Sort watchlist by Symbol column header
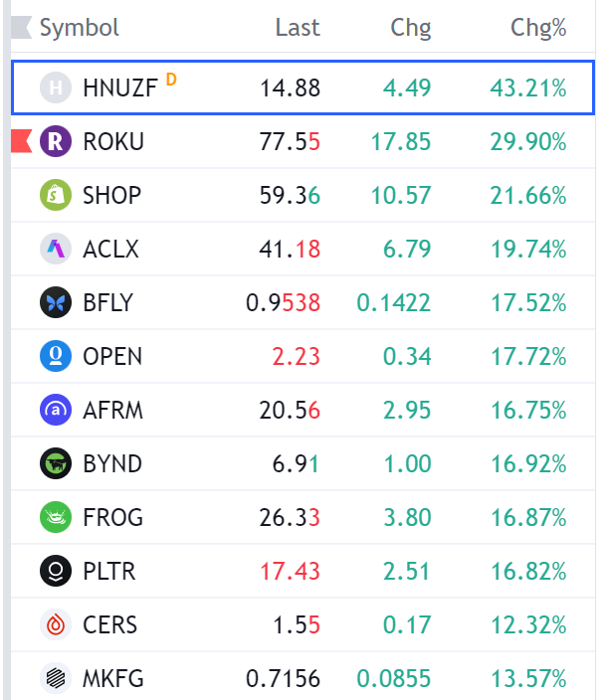 pos(80,28)
